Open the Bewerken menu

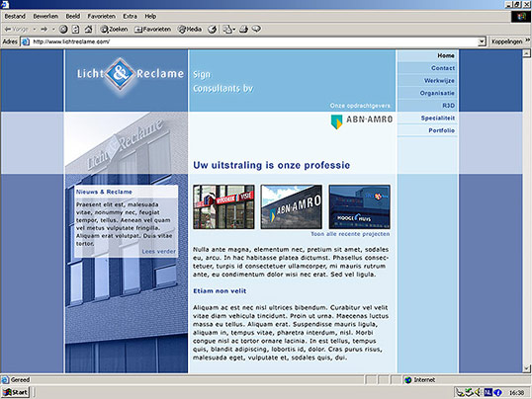[x=45, y=16]
